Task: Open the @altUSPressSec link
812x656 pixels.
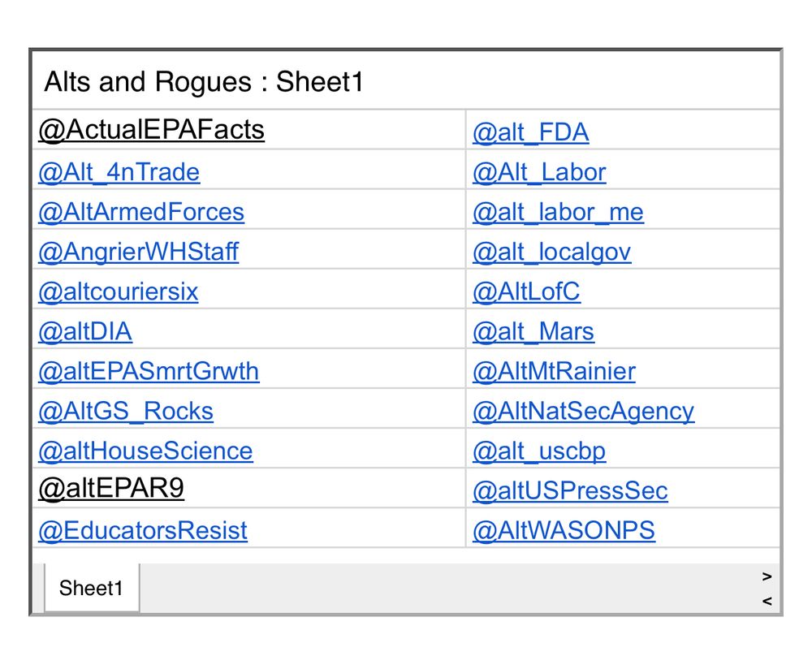Action: pyautogui.click(x=570, y=491)
